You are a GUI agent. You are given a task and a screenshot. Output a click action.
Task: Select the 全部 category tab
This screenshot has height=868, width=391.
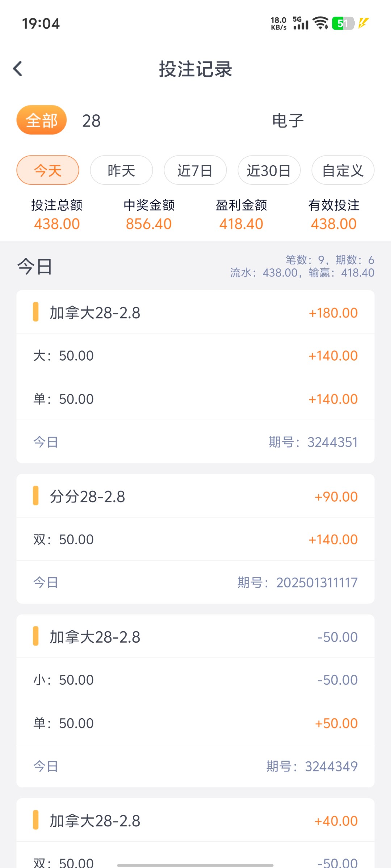[42, 120]
